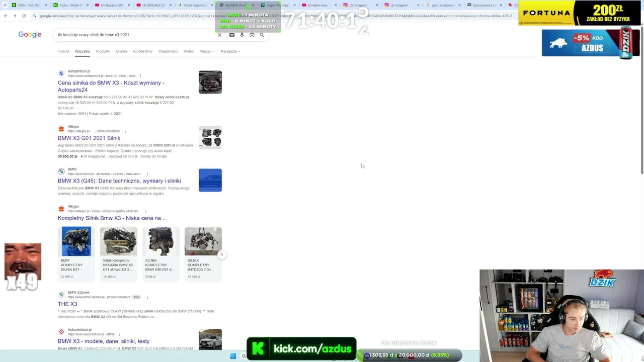
Task: Open 'Kompletny Silnik Bmw X3' Allegro result
Action: pyautogui.click(x=112, y=218)
